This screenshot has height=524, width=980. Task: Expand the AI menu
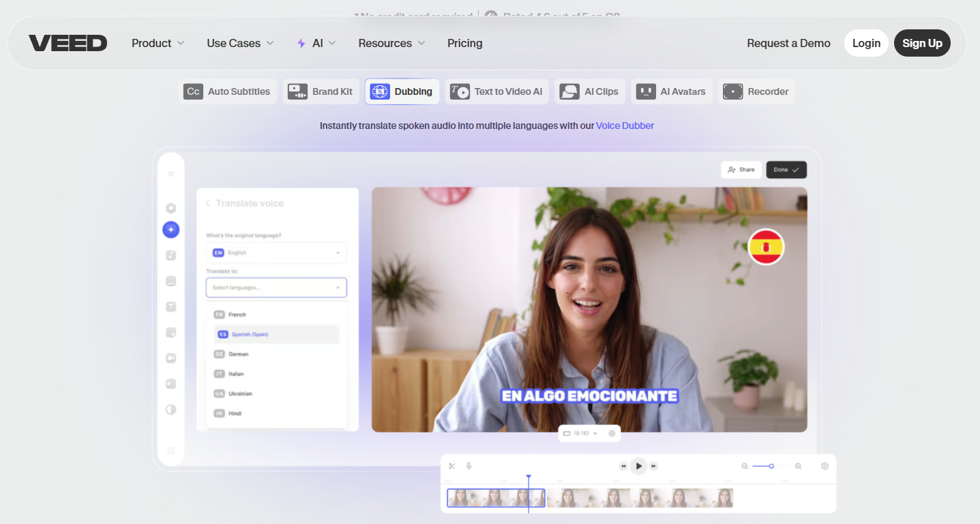click(x=316, y=43)
